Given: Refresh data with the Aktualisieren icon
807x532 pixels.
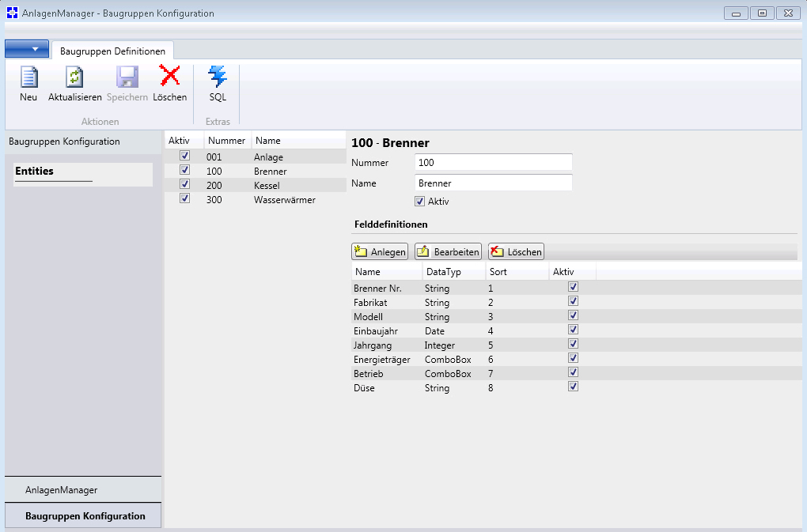Looking at the screenshot, I should coord(74,77).
